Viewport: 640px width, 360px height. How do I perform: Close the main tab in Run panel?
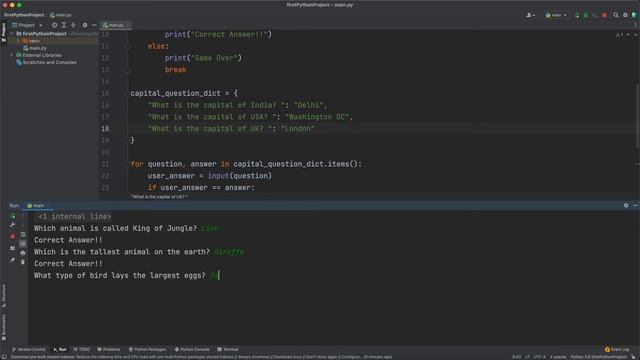[49, 206]
